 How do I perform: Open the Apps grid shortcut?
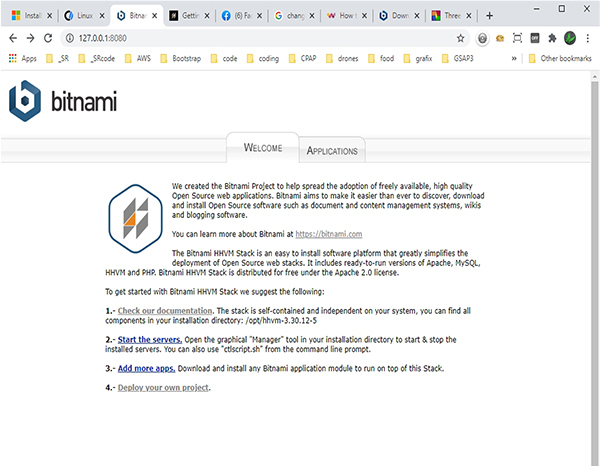point(23,59)
